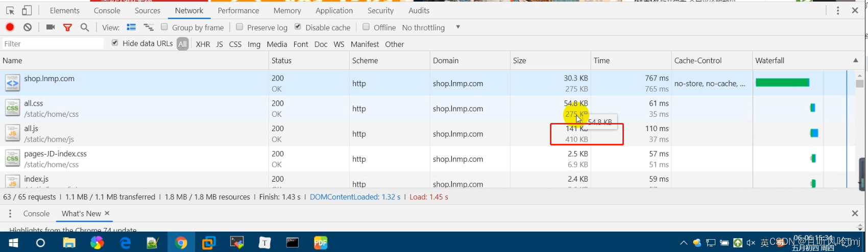Click the JS file icon for all.js
The height and width of the screenshot is (252, 868).
12,133
